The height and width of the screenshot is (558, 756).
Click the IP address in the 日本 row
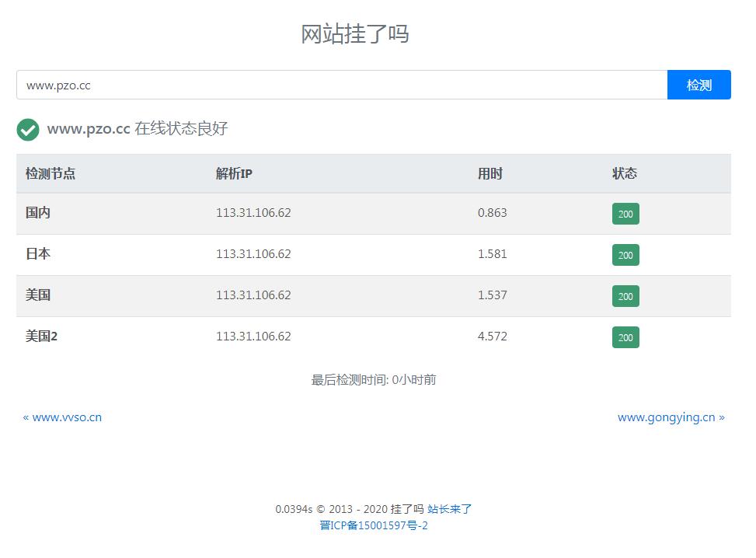(253, 254)
